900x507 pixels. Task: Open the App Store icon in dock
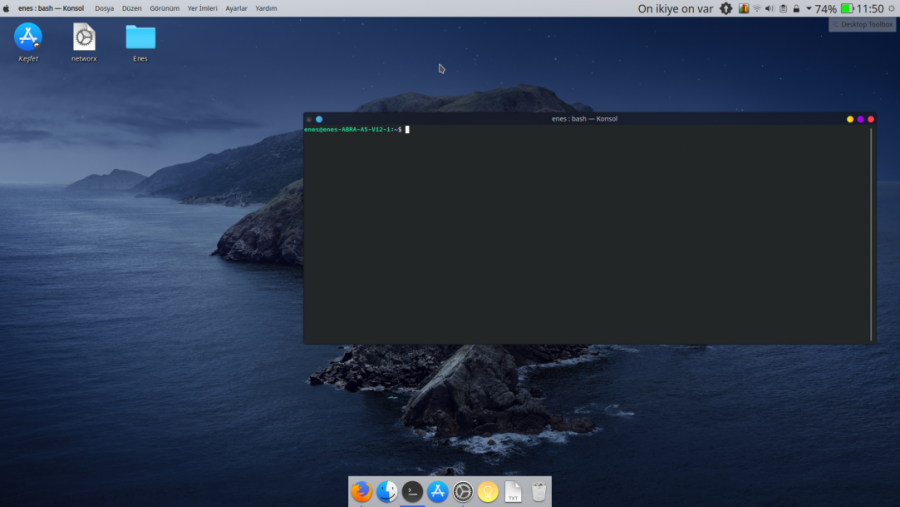click(438, 491)
